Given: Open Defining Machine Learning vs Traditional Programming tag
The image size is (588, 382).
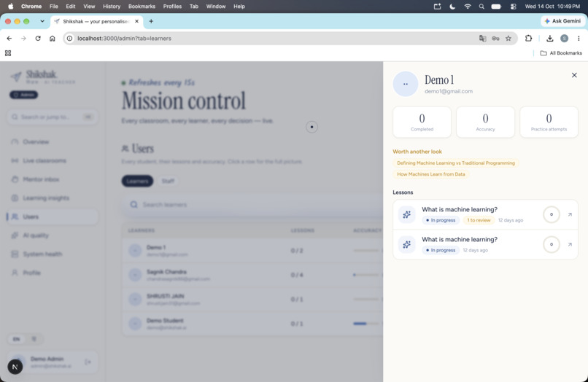Looking at the screenshot, I should coord(456,163).
